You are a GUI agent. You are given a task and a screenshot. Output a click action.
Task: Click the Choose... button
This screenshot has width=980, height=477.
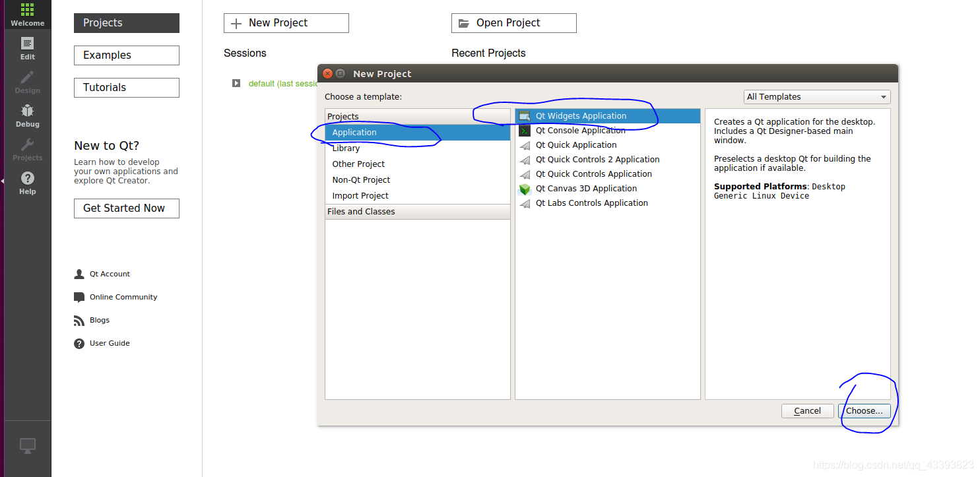pos(865,411)
